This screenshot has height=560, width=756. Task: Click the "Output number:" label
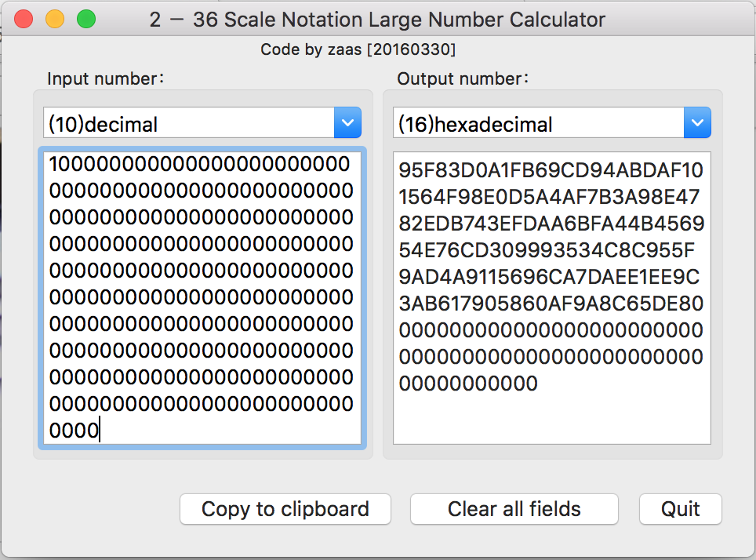(463, 78)
